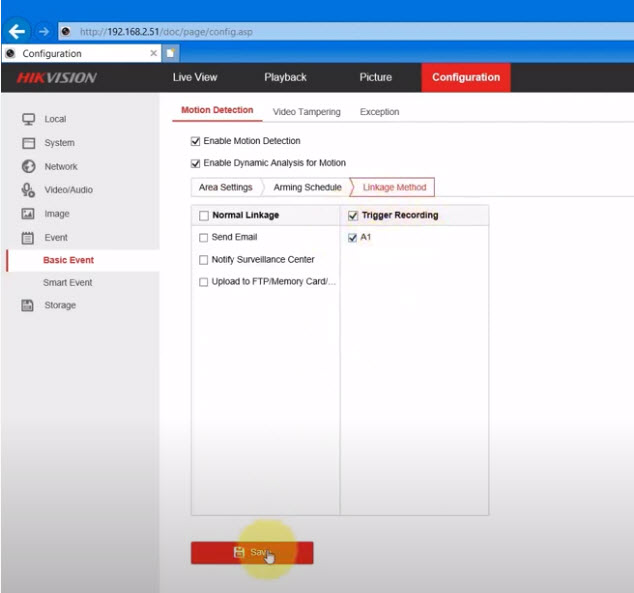
Task: Click the Network globe icon
Action: (x=28, y=166)
